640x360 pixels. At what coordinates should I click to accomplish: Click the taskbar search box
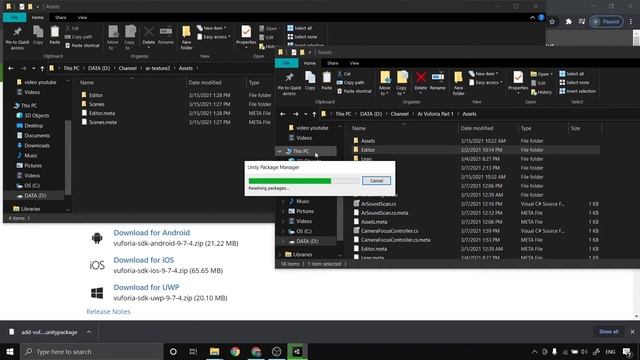coord(91,351)
